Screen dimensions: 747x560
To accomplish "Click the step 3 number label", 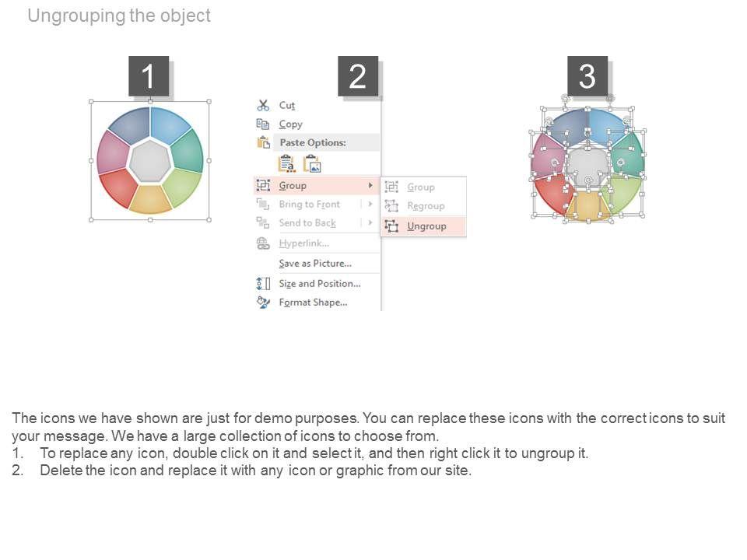I will coord(587,76).
